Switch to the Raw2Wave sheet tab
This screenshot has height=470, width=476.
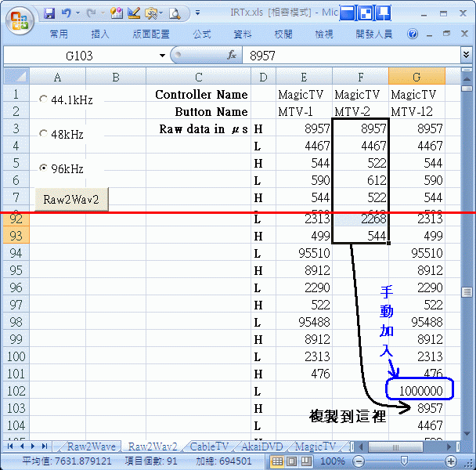coord(91,446)
